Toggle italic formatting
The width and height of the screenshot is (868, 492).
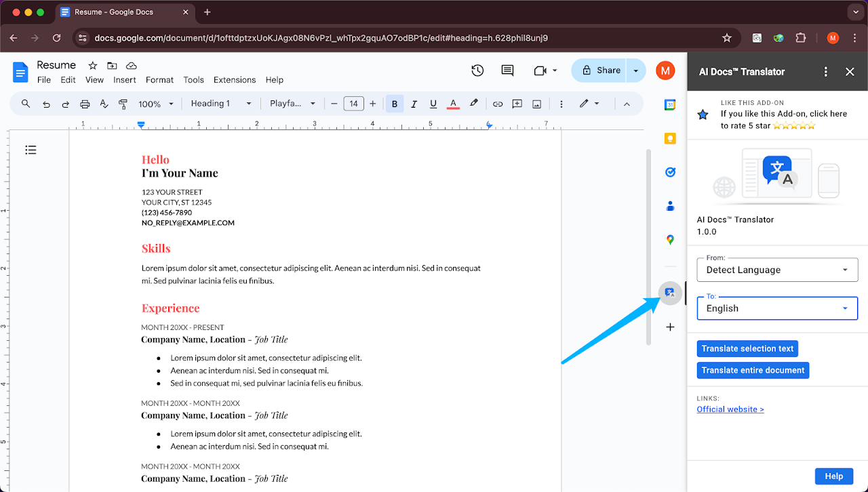point(414,104)
